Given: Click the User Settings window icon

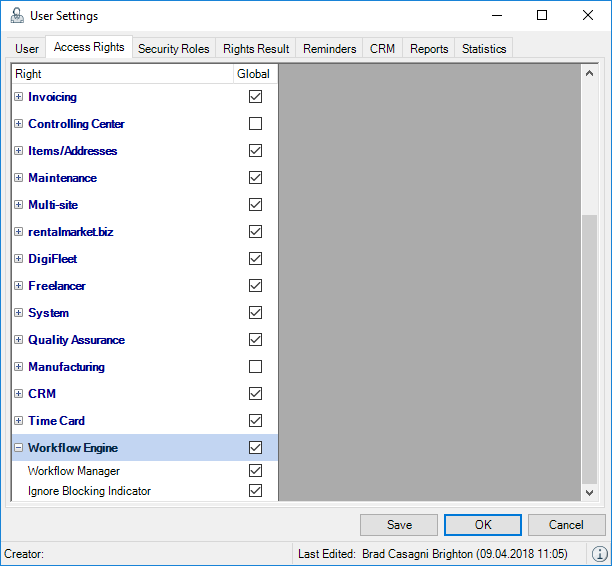Looking at the screenshot, I should [16, 16].
